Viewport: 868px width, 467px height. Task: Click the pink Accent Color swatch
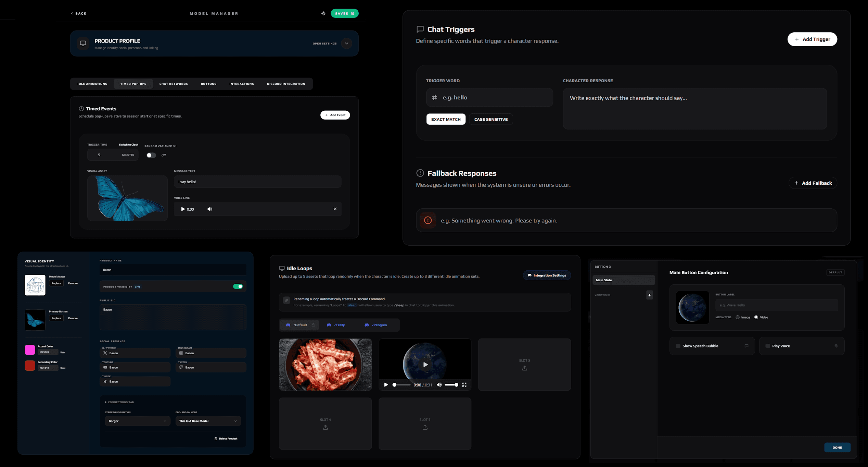click(x=30, y=349)
